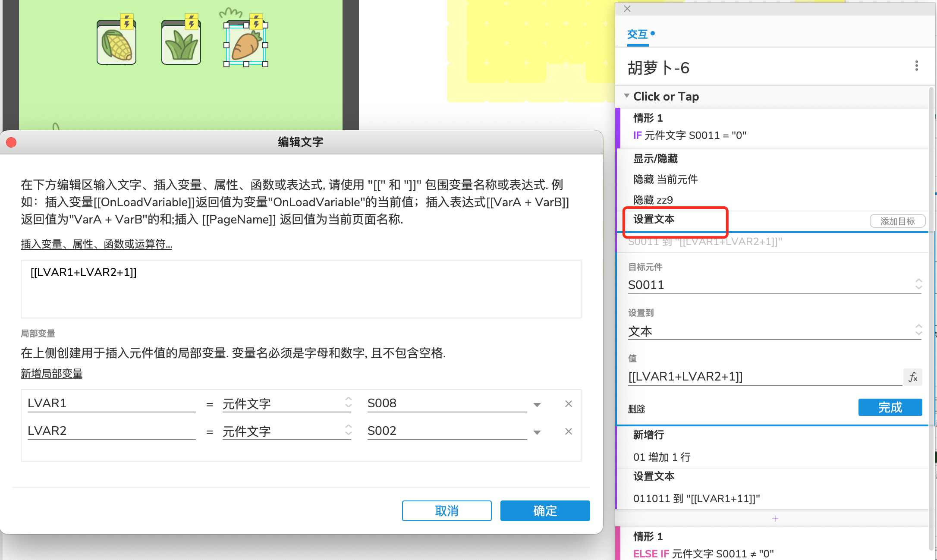Click the 删除 link to remove the action

click(636, 409)
